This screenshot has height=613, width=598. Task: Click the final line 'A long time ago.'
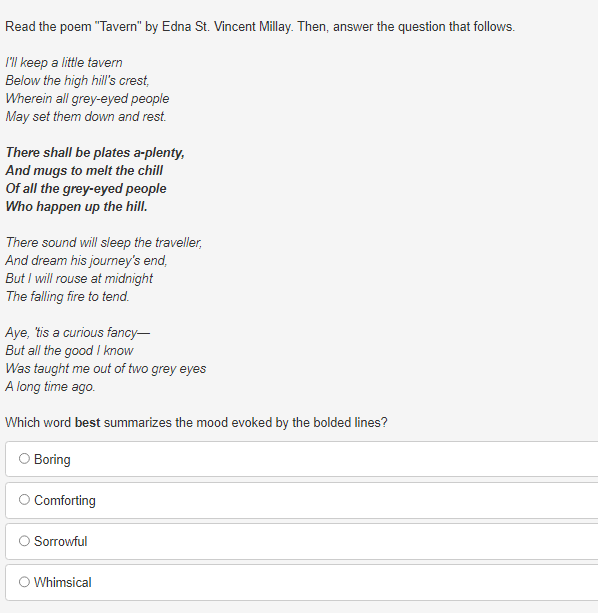(50, 387)
